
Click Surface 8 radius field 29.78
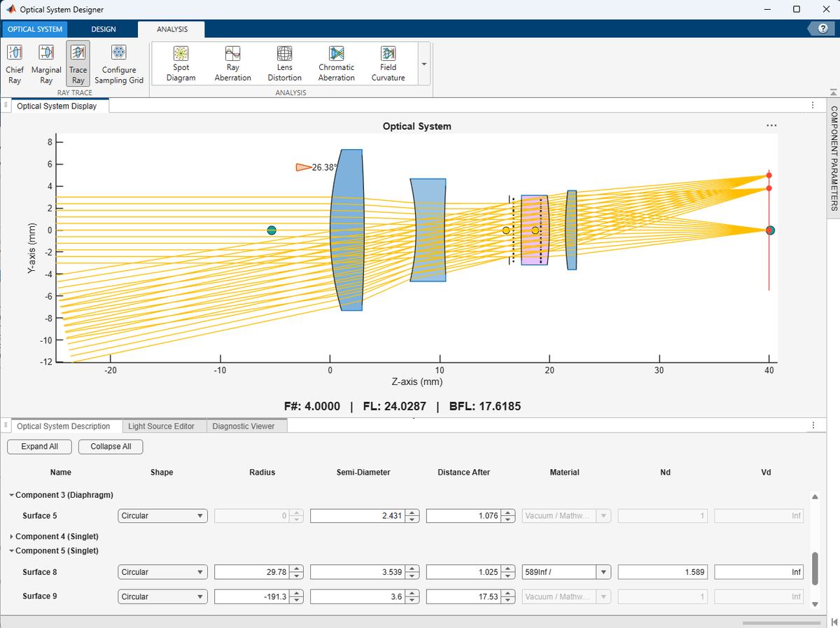tap(252, 572)
